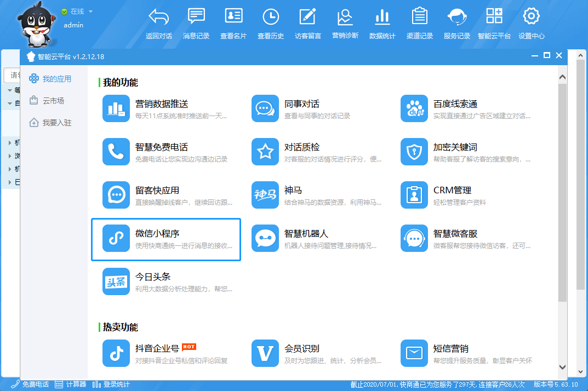This screenshot has height=391, width=588.
Task: Open the 百度线索通 paw icon
Action: pyautogui.click(x=414, y=108)
